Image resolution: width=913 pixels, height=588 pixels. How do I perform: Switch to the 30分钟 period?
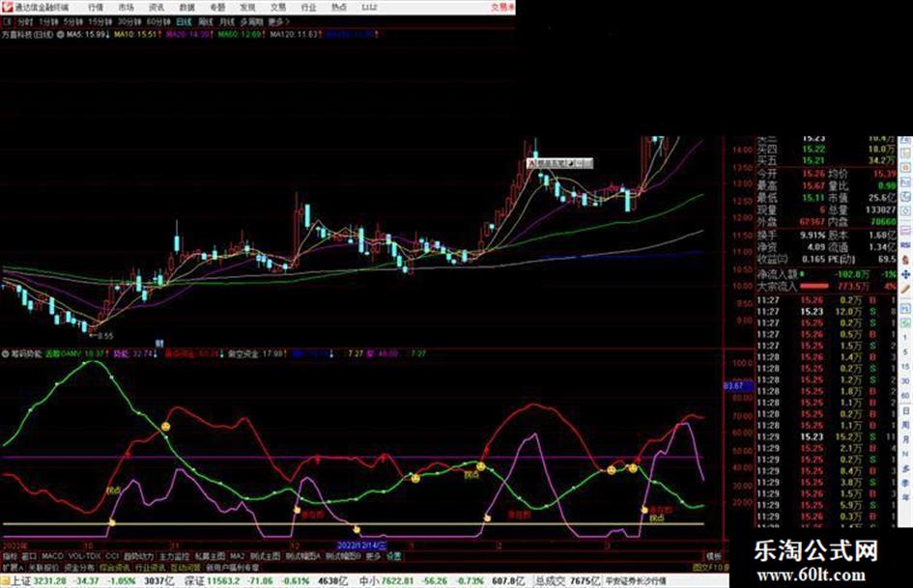click(x=128, y=21)
